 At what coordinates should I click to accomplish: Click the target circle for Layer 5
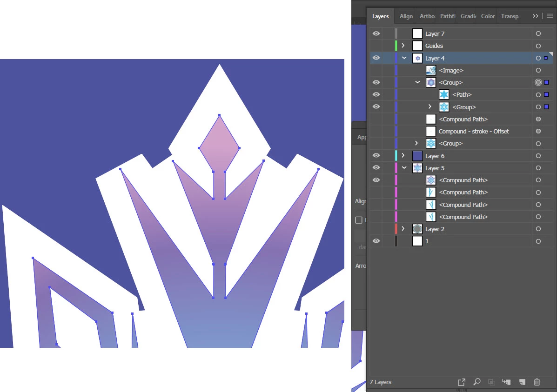point(538,168)
